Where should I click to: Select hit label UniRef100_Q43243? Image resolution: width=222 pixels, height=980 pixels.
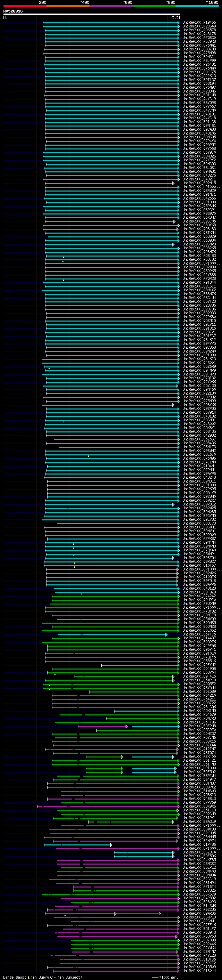tap(199, 477)
